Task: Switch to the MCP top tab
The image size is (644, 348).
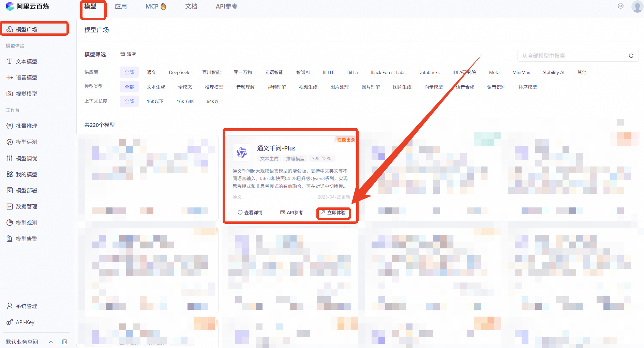Action: [x=156, y=6]
